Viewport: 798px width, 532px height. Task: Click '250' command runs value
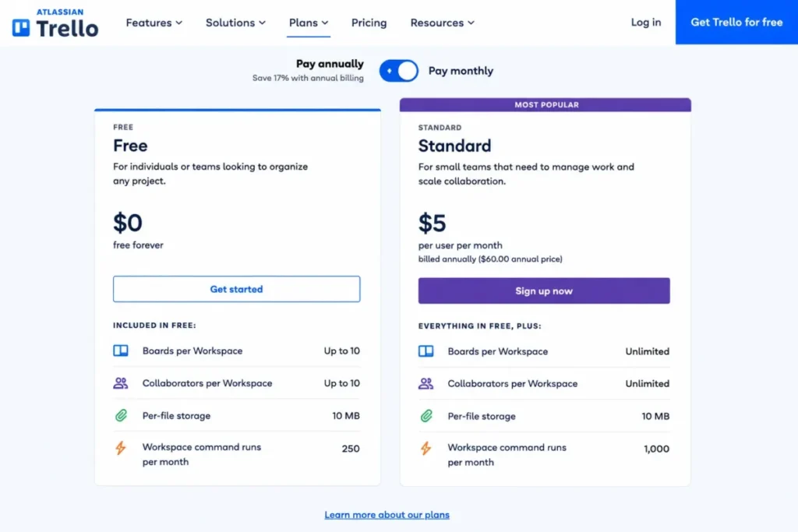pos(351,448)
